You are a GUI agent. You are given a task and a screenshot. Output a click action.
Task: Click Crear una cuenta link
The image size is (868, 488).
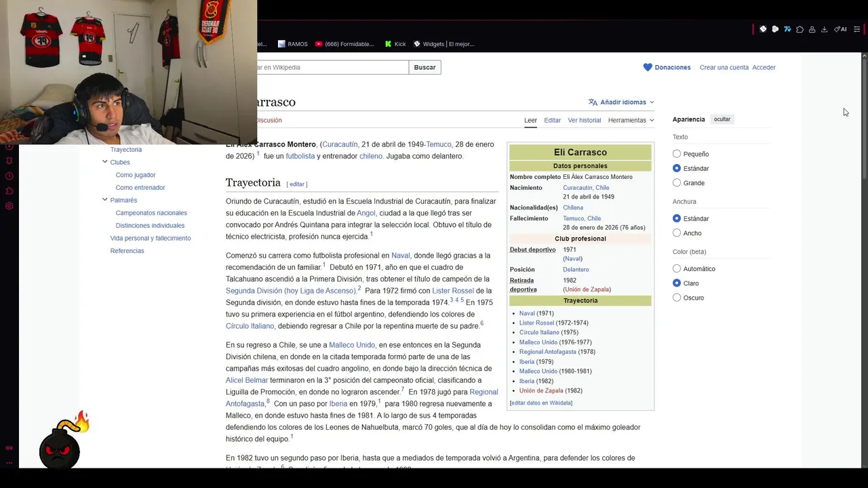pos(724,67)
